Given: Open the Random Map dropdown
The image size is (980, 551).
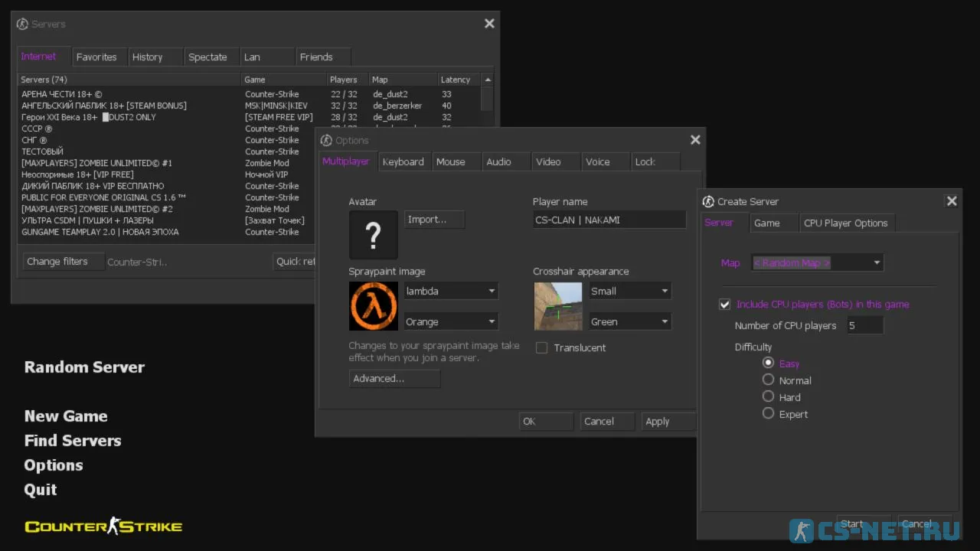Looking at the screenshot, I should tap(817, 263).
